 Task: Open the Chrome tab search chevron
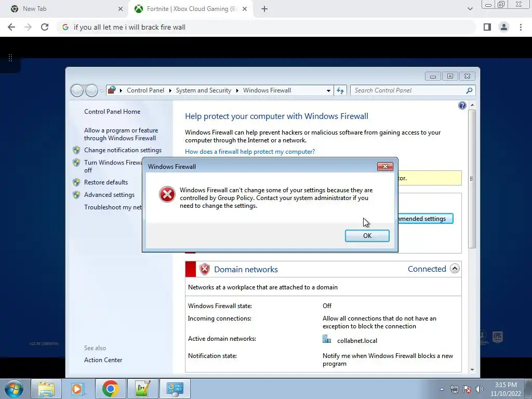point(470,9)
